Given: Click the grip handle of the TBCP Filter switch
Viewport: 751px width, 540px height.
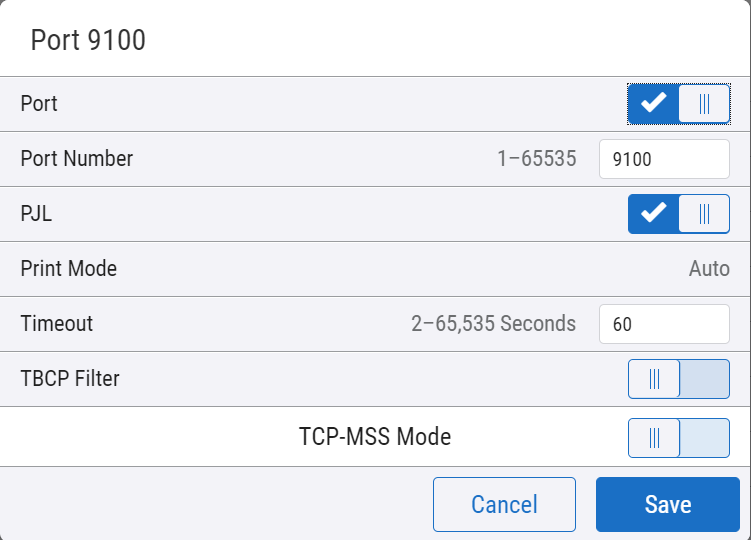Looking at the screenshot, I should (x=654, y=379).
